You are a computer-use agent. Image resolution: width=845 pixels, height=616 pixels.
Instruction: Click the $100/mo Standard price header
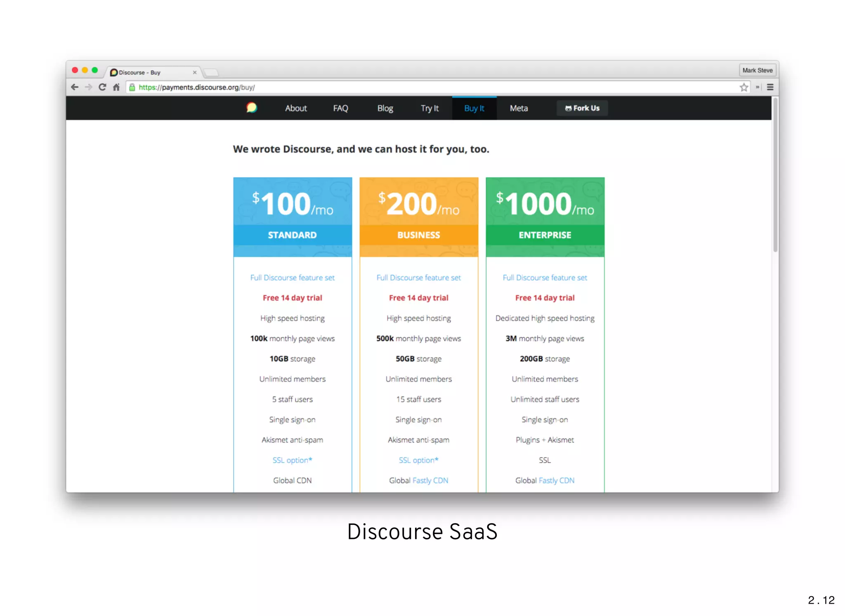pos(293,204)
